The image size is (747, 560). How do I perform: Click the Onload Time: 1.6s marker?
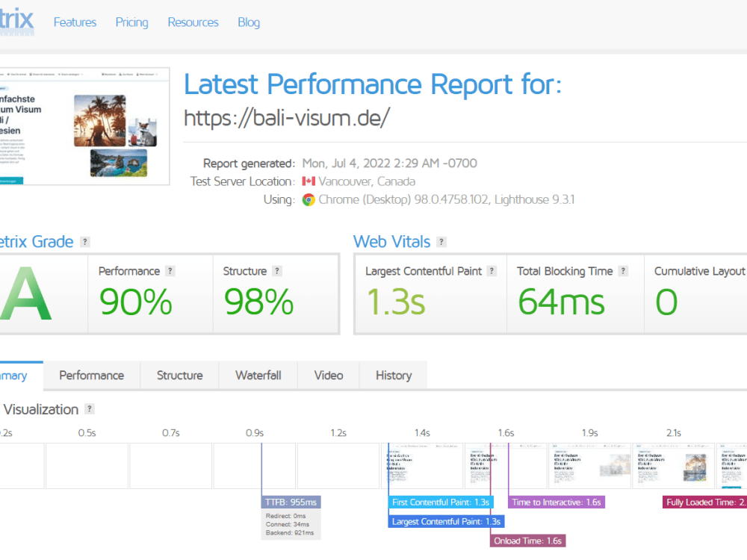click(528, 541)
